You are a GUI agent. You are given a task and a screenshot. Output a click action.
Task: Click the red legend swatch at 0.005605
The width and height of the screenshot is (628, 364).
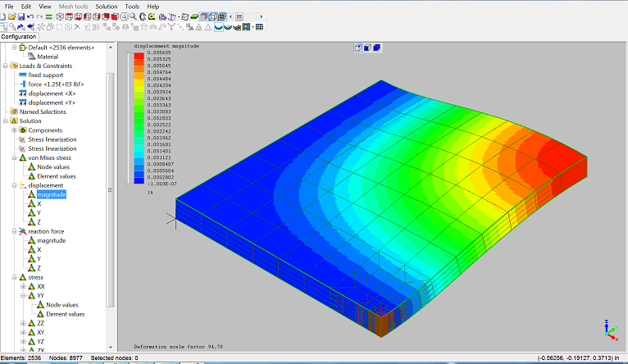pos(139,56)
